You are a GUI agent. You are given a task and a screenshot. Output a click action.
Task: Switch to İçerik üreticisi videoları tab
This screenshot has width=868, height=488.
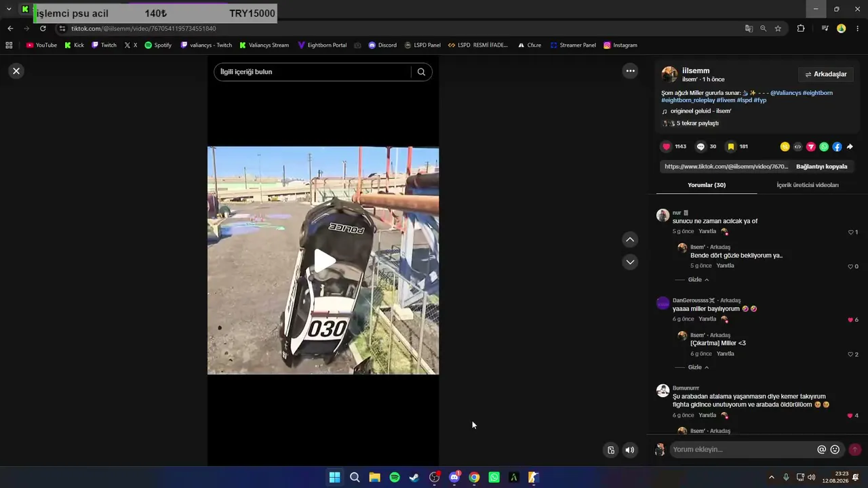coord(807,185)
